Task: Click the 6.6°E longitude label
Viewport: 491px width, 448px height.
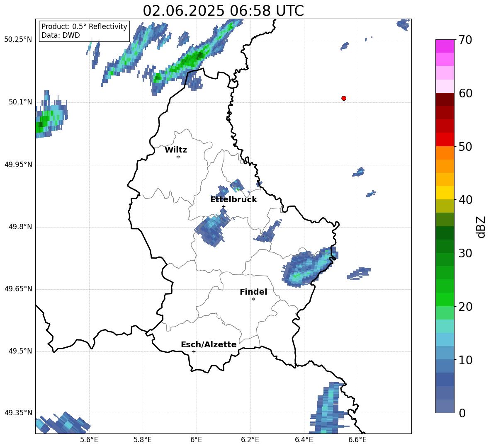Action: [357, 440]
